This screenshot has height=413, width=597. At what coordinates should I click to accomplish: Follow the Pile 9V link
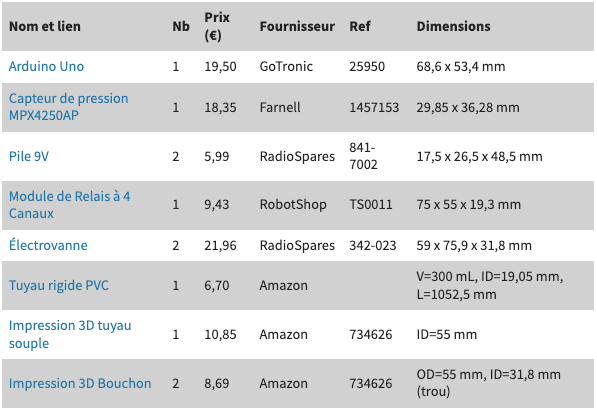tap(29, 156)
